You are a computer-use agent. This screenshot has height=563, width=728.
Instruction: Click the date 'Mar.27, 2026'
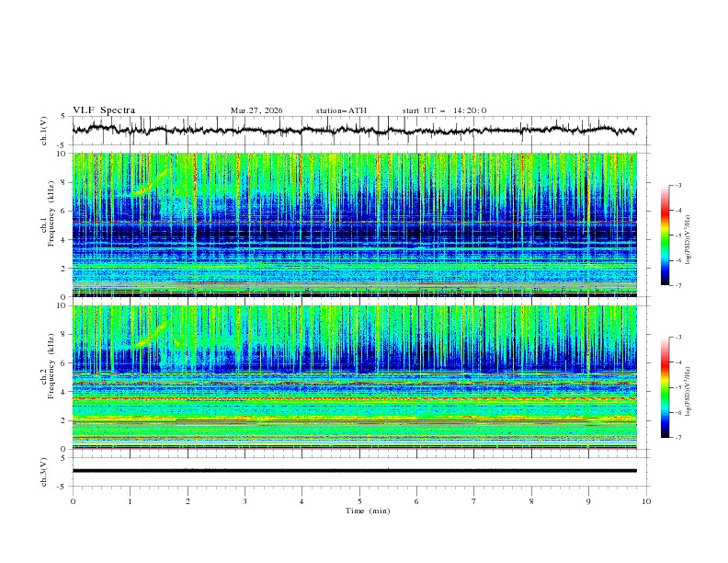tap(256, 110)
